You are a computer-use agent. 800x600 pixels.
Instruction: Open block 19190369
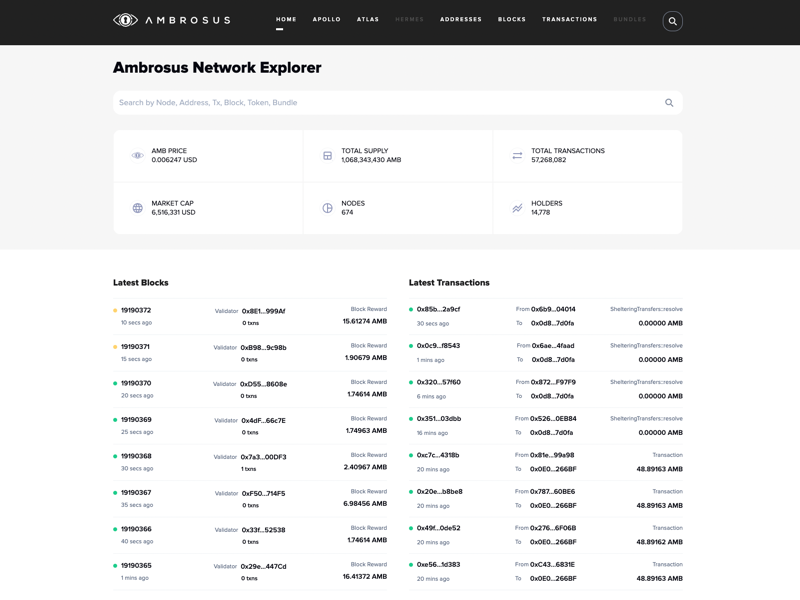tap(136, 419)
